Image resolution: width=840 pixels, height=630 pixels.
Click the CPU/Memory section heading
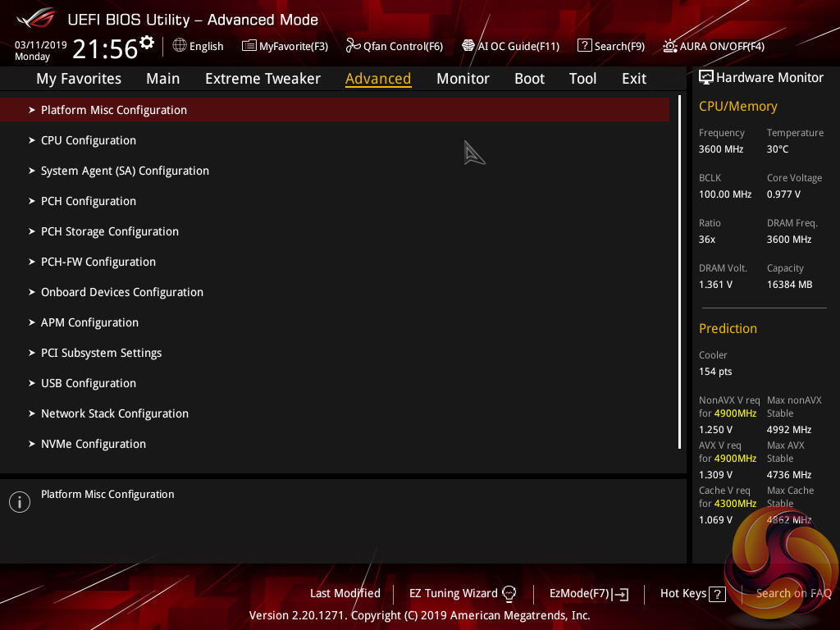coord(737,106)
